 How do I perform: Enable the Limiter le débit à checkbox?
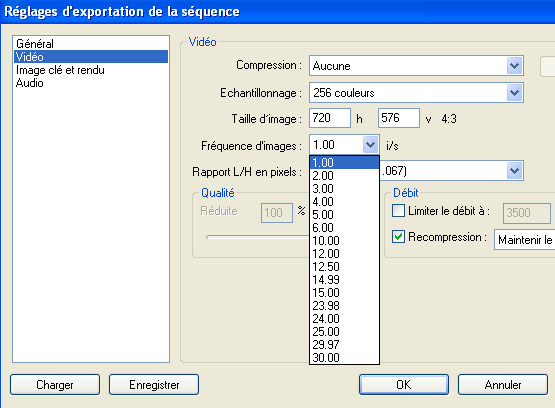pyautogui.click(x=398, y=211)
